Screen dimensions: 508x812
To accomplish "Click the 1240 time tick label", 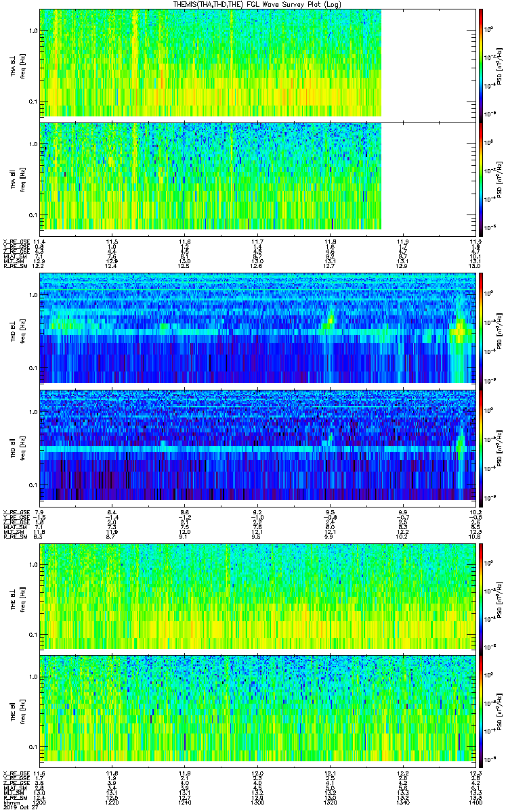I will click(x=184, y=801).
